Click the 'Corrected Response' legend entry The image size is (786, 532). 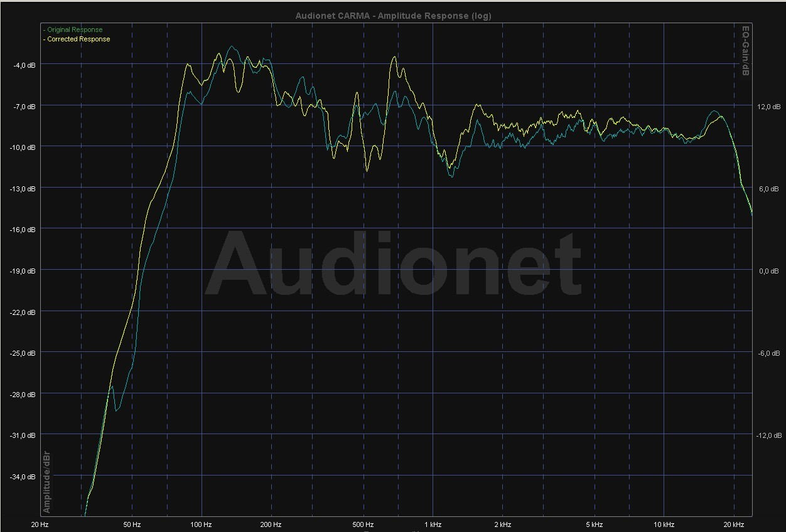[76, 39]
